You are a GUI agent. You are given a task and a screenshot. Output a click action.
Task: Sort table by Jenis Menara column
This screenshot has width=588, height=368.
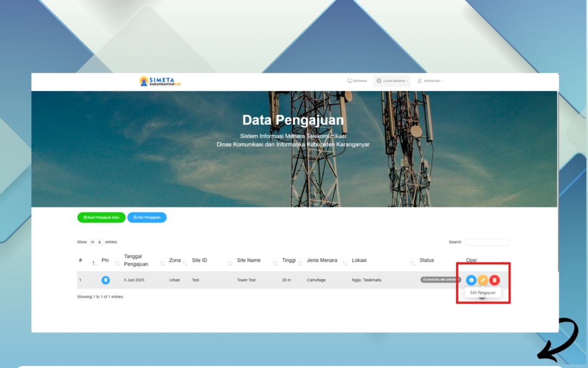click(x=322, y=261)
